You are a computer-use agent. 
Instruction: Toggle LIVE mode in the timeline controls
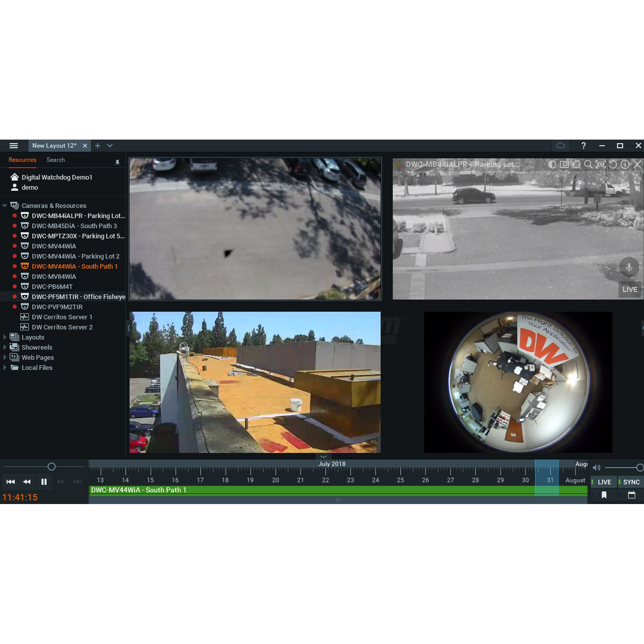point(604,482)
